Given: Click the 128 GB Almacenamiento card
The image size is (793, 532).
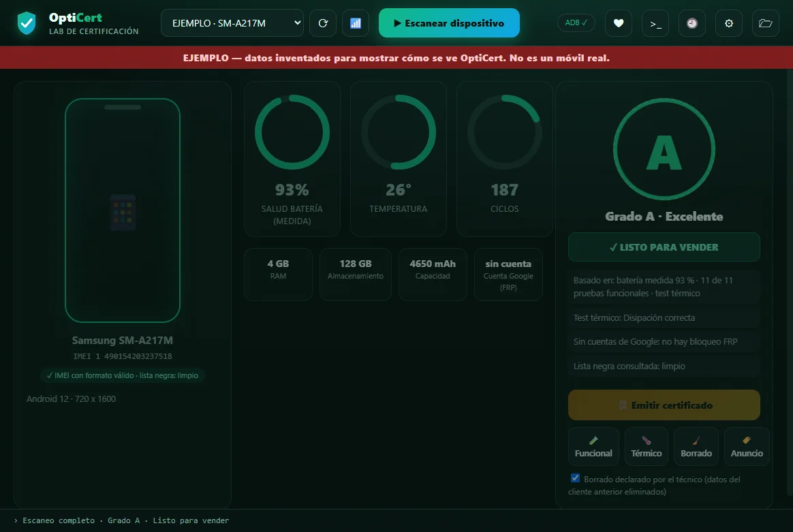Looking at the screenshot, I should click(356, 275).
